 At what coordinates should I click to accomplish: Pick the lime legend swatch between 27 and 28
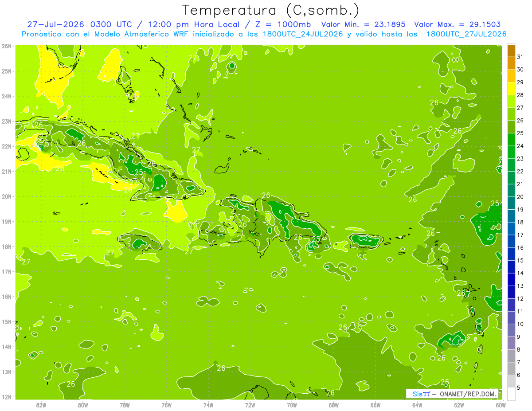511,101
